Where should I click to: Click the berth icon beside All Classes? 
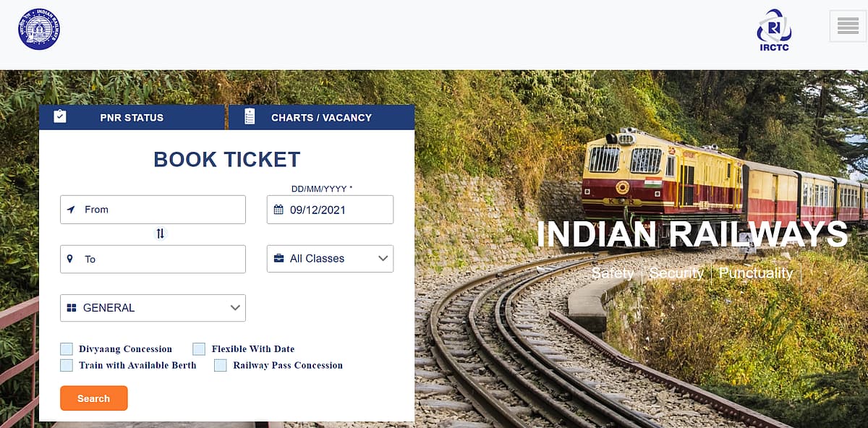click(279, 258)
